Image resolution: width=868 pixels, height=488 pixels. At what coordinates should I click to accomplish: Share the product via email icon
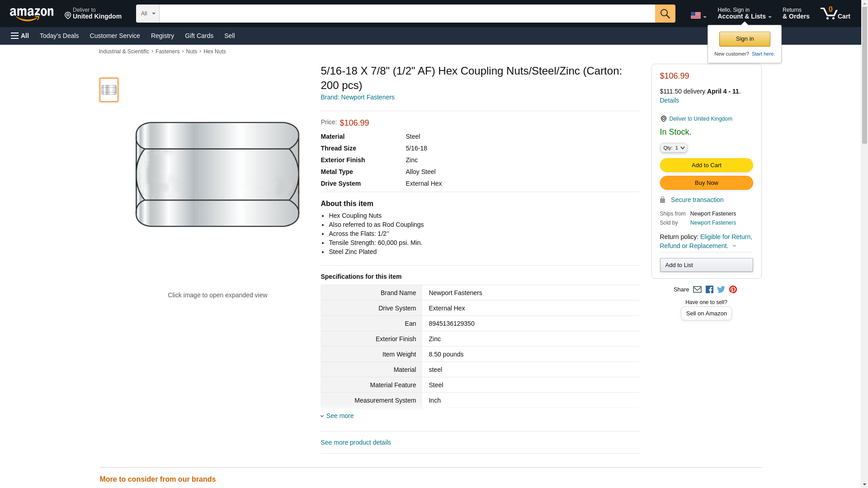(697, 290)
